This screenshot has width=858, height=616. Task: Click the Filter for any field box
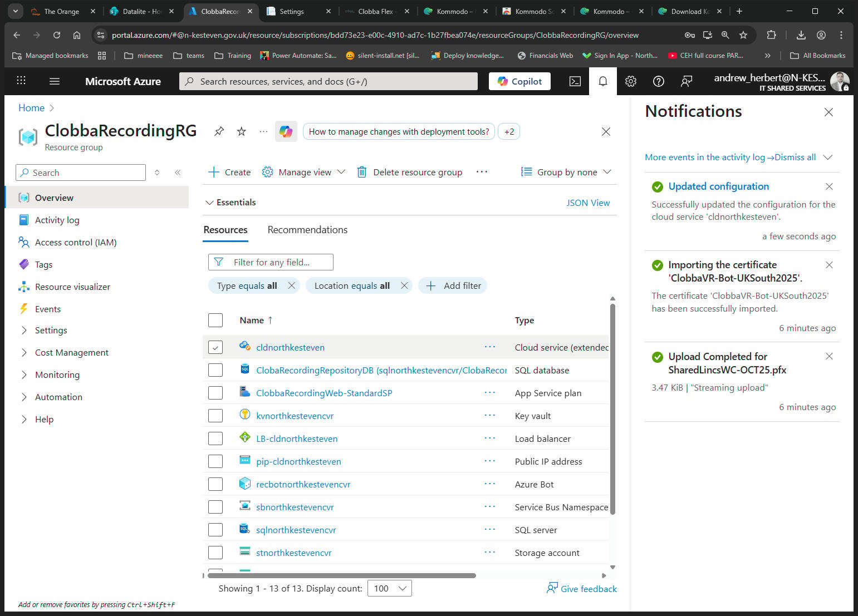[271, 262]
